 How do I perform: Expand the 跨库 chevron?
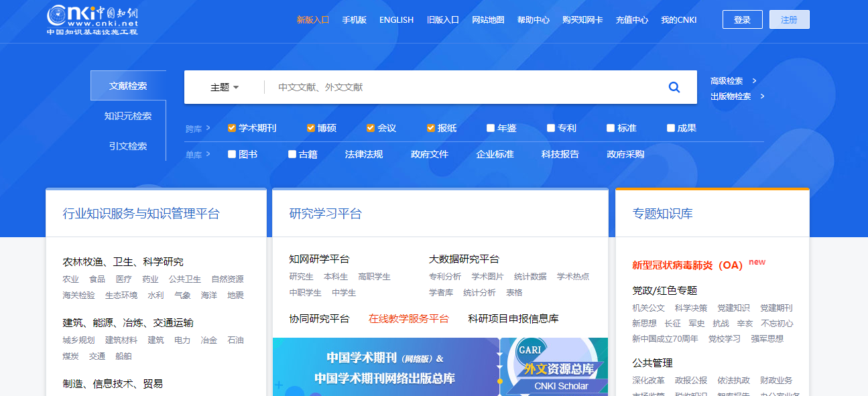pos(208,128)
